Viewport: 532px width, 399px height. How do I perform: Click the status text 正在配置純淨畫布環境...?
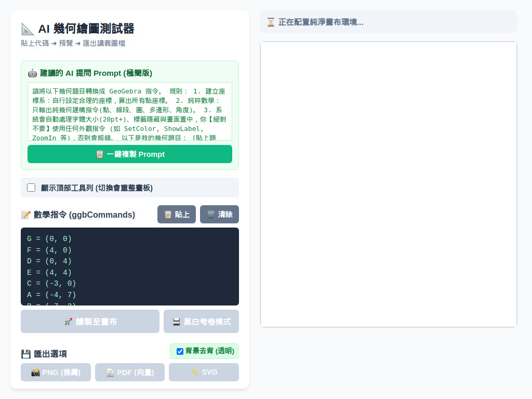click(x=321, y=22)
